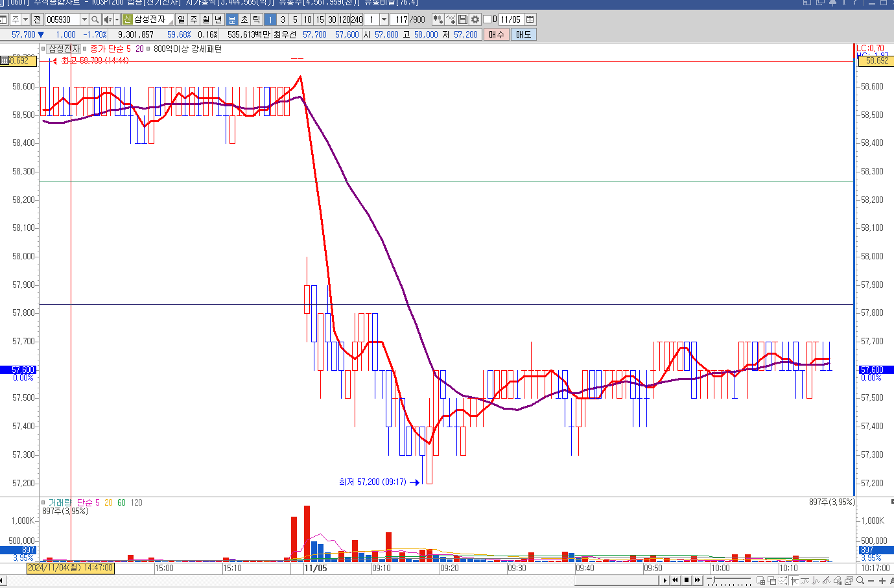Click the stock code input field 005930
The image size is (894, 588).
(x=62, y=19)
